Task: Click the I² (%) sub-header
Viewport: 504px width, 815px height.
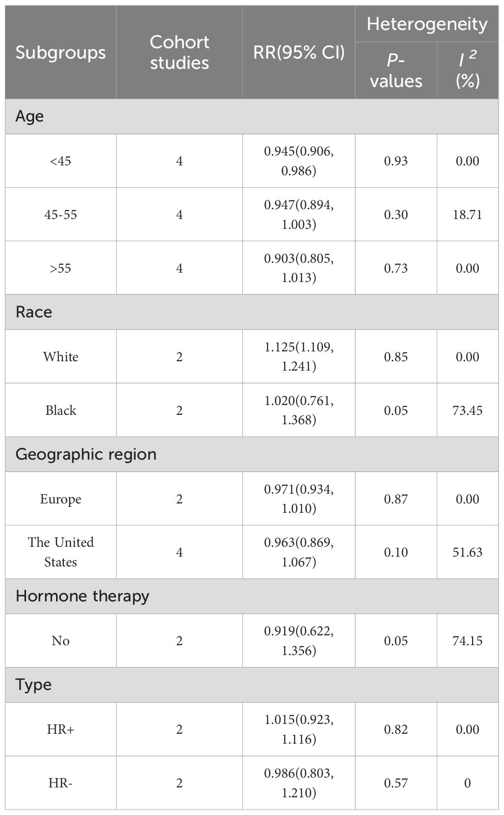Action: click(x=467, y=70)
